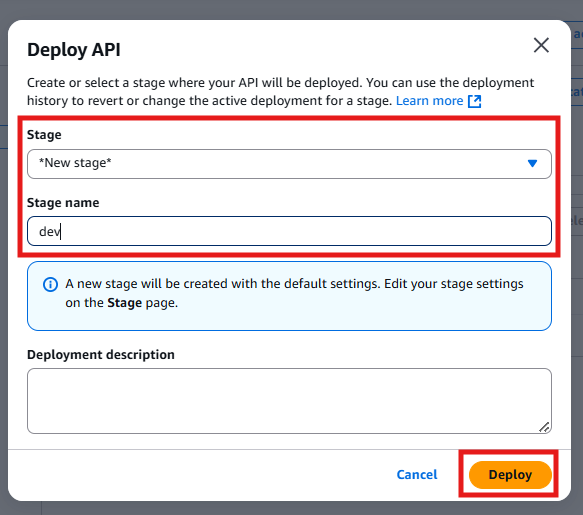Image resolution: width=583 pixels, height=515 pixels.
Task: Click the Deploy API heading
Action: pos(74,50)
